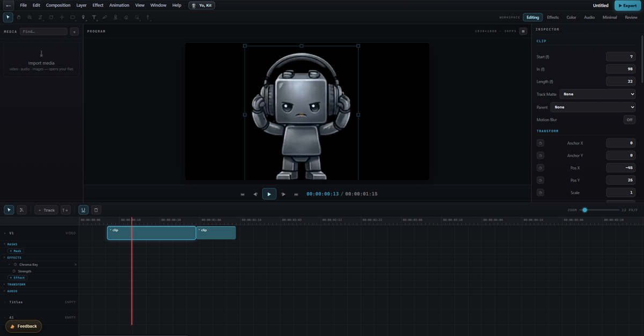
Task: Select the Puppet Pin tool
Action: pyautogui.click(x=148, y=17)
